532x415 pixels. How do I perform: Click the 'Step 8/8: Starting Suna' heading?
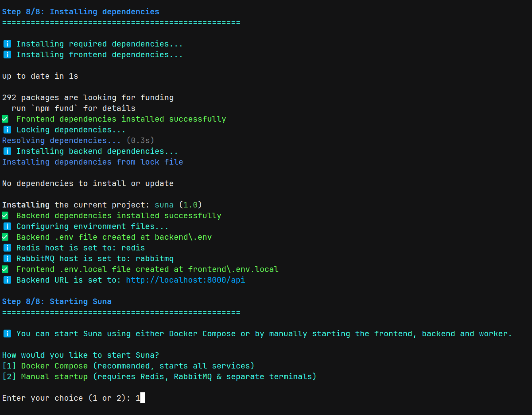click(57, 301)
